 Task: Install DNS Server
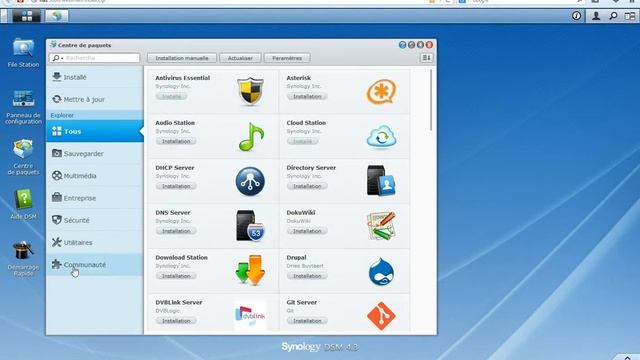[176, 231]
